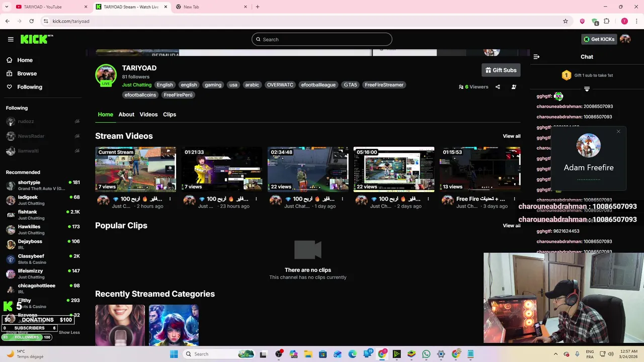Open Chrome extensions puzzle icon
644x362 pixels.
607,21
